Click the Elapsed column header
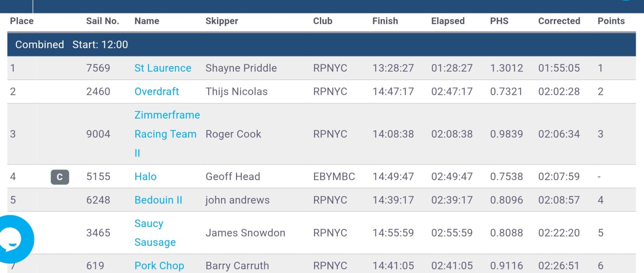The image size is (644, 273). [448, 21]
